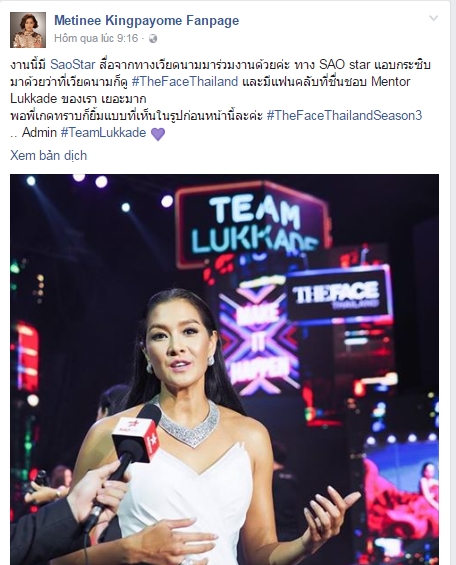Open Metinee Kingpayome Fanpage page link
The width and height of the screenshot is (456, 565).
(146, 21)
